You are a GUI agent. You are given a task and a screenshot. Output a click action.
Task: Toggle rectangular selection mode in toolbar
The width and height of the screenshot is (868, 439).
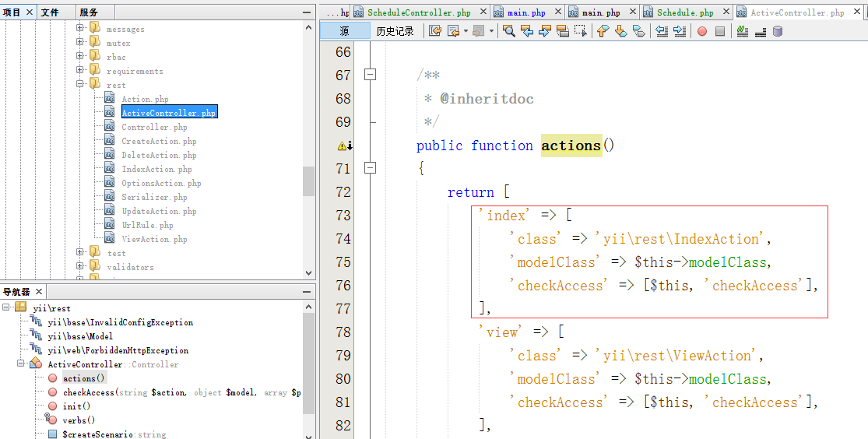[x=581, y=31]
